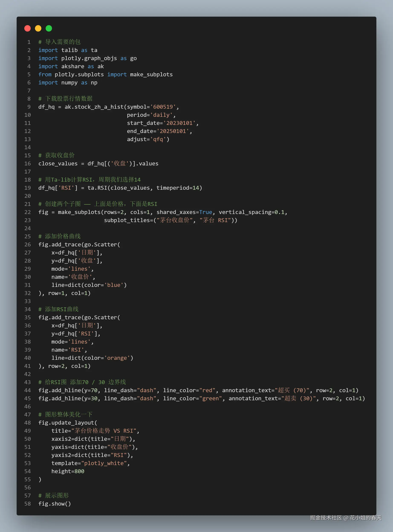This screenshot has height=532, width=393.
Task: Click the 'qfq' adjust value
Action: (x=158, y=139)
